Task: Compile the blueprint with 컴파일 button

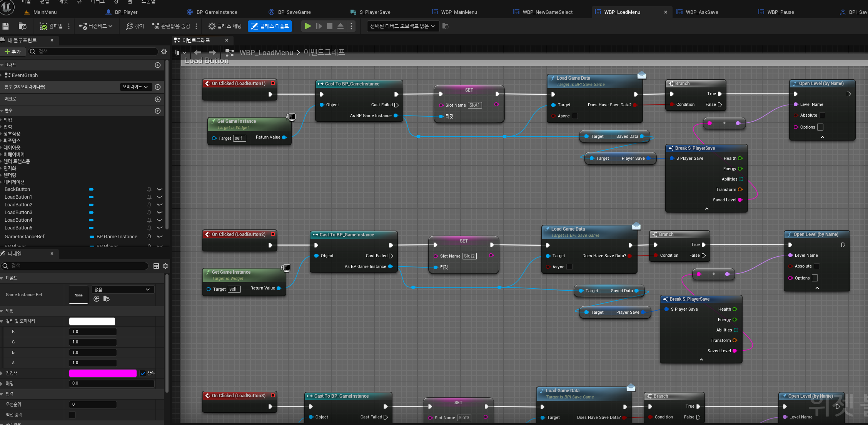Action: tap(51, 26)
